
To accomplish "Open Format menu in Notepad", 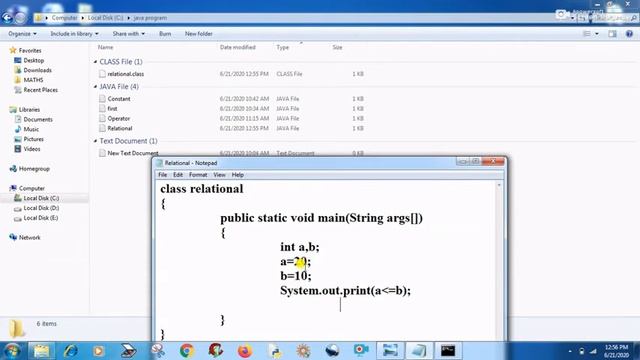I will [198, 175].
